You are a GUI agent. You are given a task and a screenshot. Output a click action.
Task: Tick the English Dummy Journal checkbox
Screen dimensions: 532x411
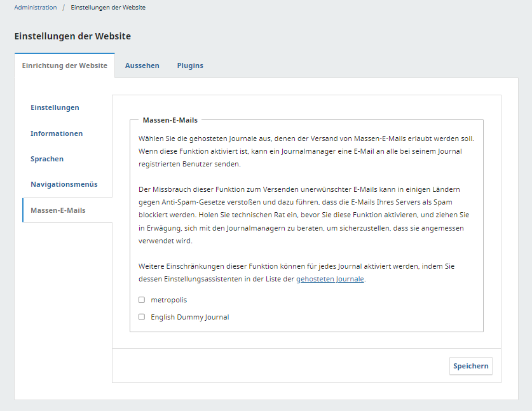(x=142, y=317)
